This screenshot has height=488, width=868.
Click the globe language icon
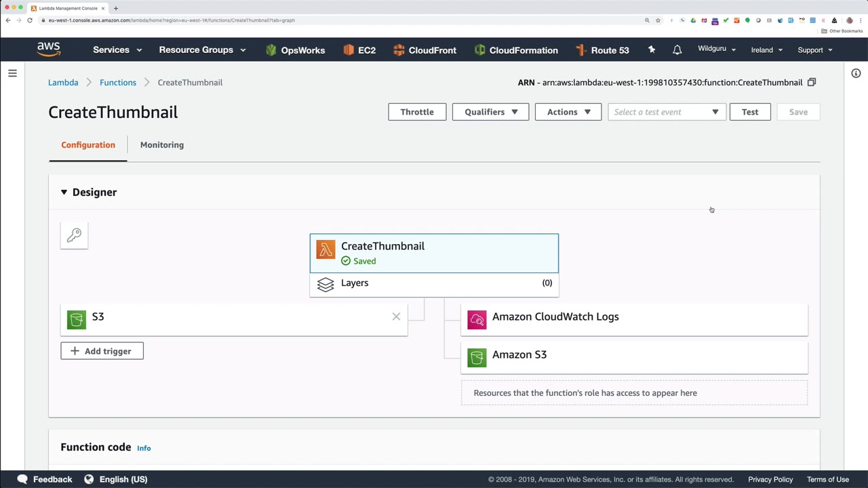(x=89, y=479)
